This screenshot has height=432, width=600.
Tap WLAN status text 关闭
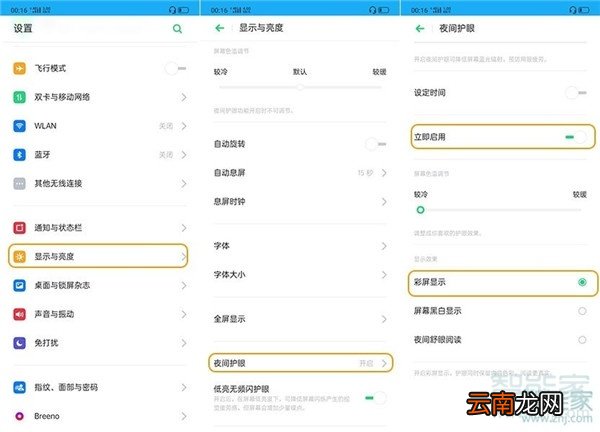pos(166,126)
